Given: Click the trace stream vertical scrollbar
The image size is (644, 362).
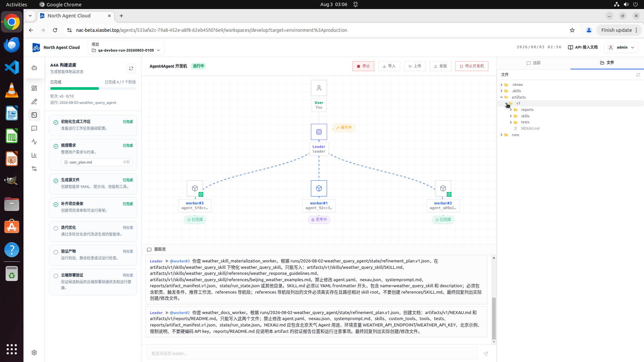Looking at the screenshot, I should 494,318.
